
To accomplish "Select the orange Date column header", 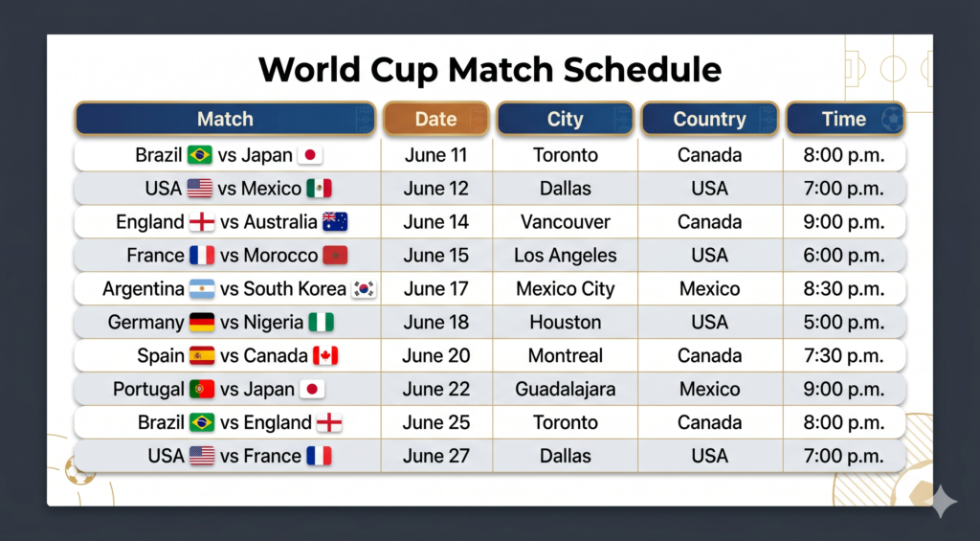I will click(x=435, y=119).
